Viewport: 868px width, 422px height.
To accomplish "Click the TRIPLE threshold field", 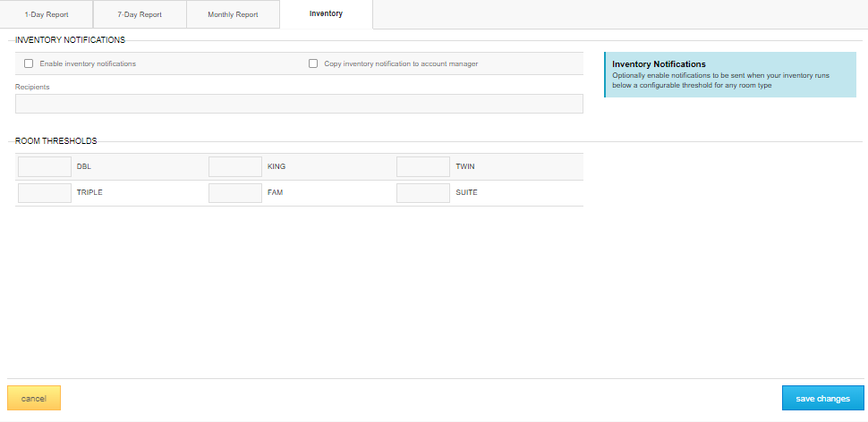I will (45, 193).
